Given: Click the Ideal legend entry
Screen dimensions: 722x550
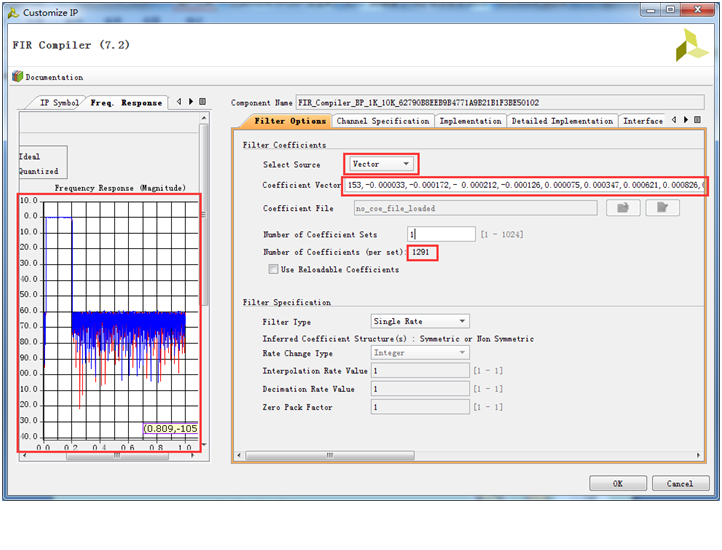Looking at the screenshot, I should point(29,157).
